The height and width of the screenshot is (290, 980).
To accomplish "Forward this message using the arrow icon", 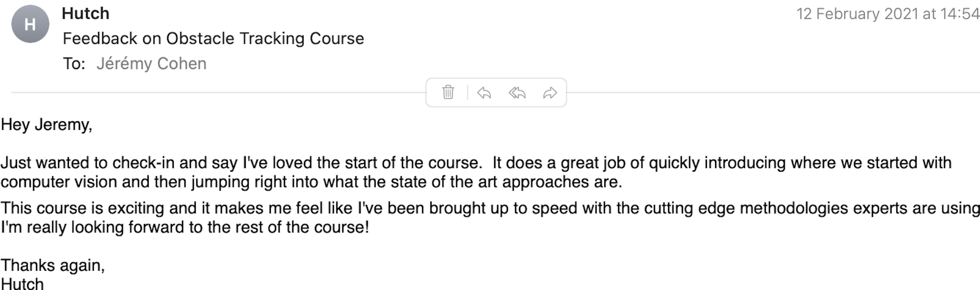I will 550,93.
